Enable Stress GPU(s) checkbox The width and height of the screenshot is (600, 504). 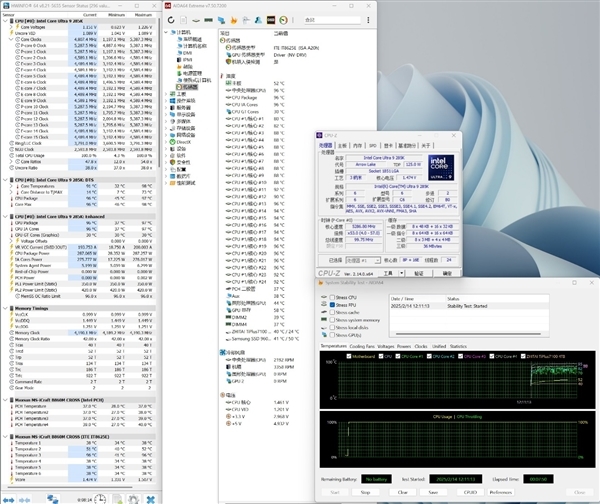[x=332, y=335]
